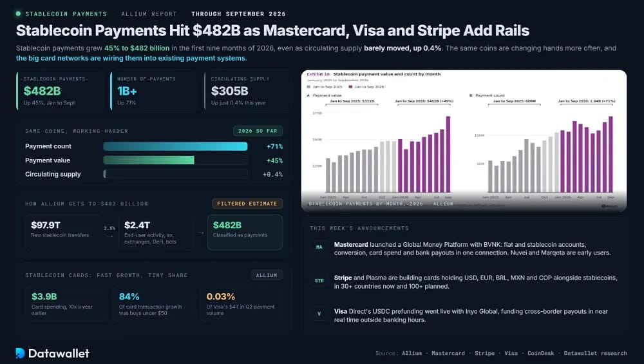The image size is (644, 364).
Task: Click the "Circulating supply" bar label
Action: (x=53, y=174)
